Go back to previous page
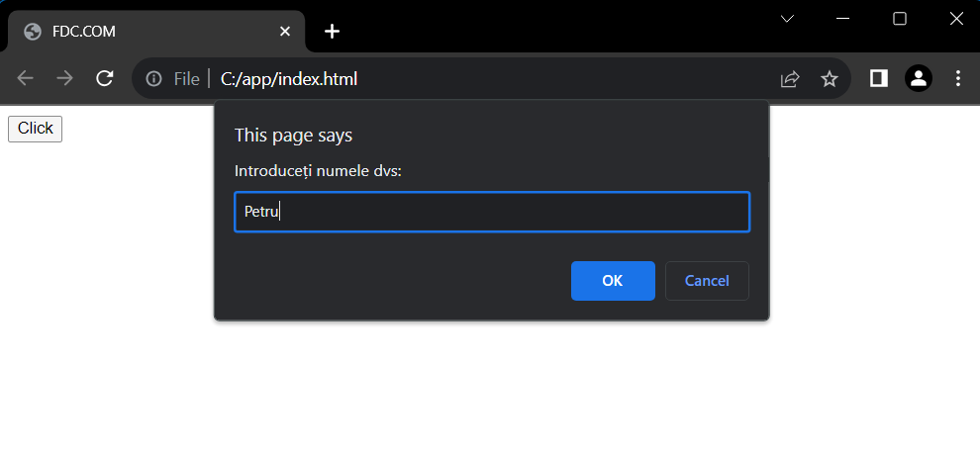The height and width of the screenshot is (458, 980). (x=25, y=79)
